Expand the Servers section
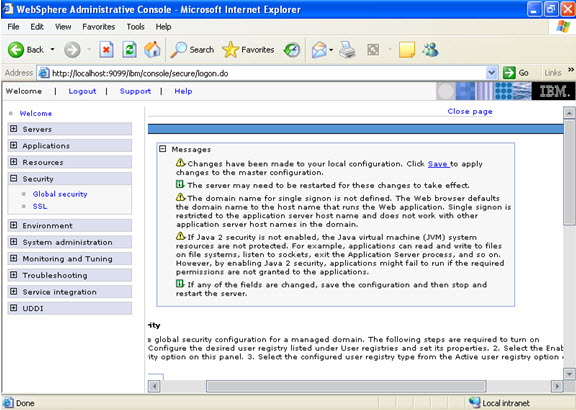 click(14, 129)
